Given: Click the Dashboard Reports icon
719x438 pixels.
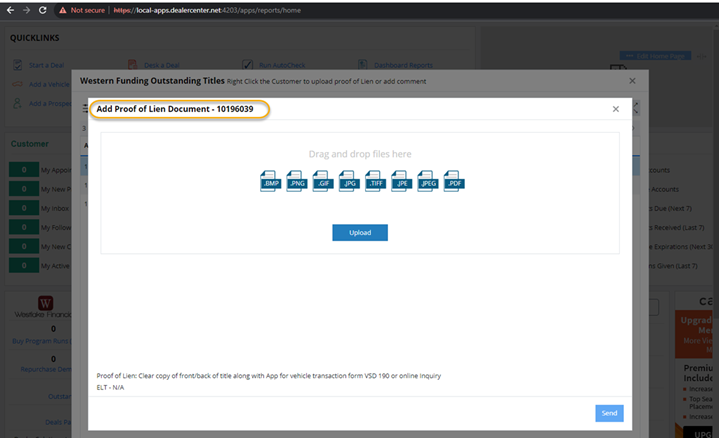Looking at the screenshot, I should pos(363,65).
